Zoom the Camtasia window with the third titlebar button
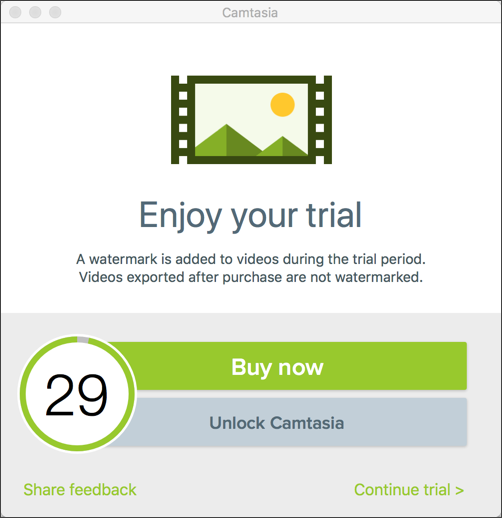Image resolution: width=502 pixels, height=518 pixels. (55, 12)
